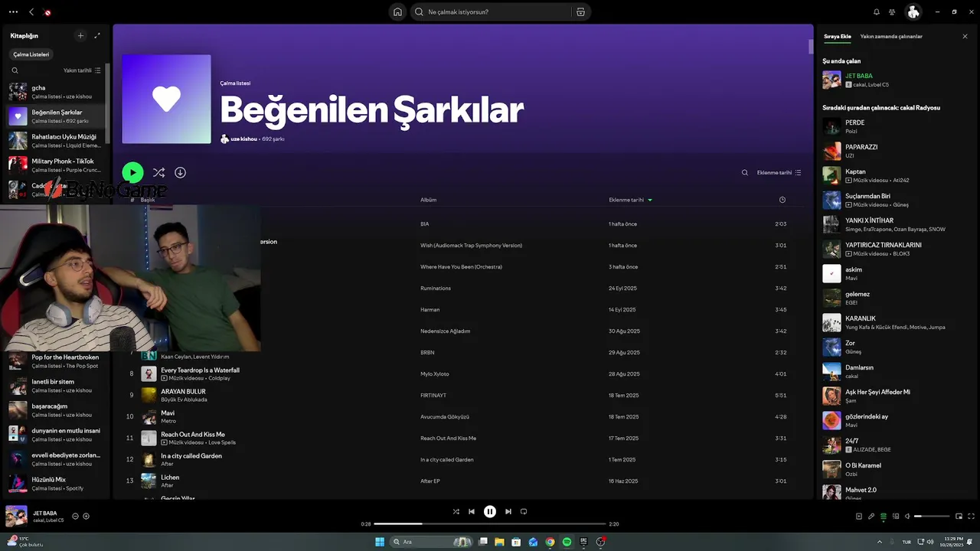Screen dimensions: 980x551
Task: Toggle shuffle in the playlist header
Action: [x=158, y=173]
